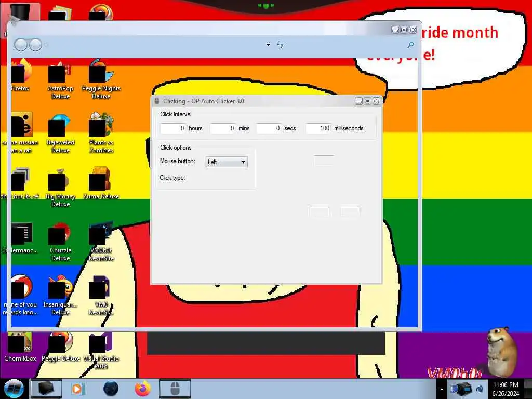532x399 pixels.
Task: Open Firefox from the taskbar
Action: click(x=143, y=389)
